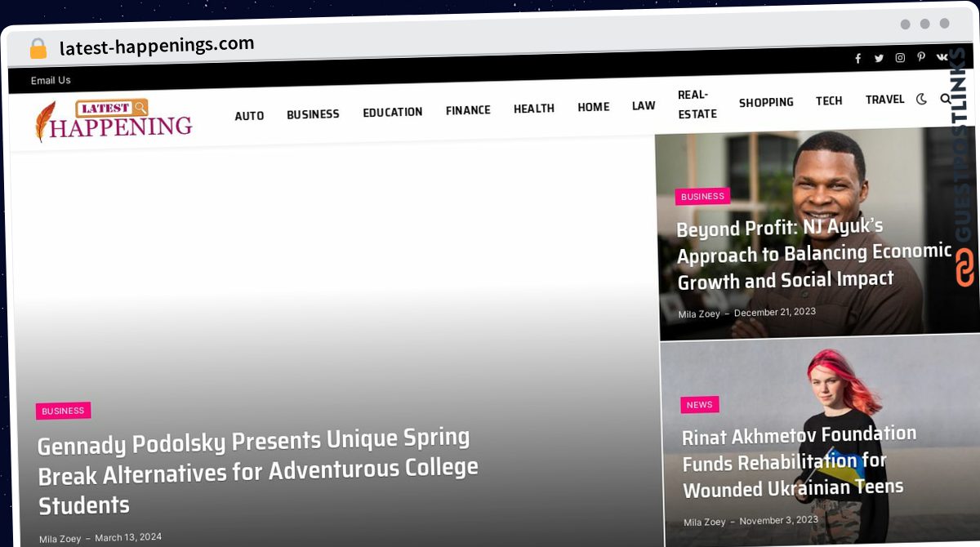Open the FINANCE menu item
Image resolution: width=980 pixels, height=547 pixels.
coord(468,110)
